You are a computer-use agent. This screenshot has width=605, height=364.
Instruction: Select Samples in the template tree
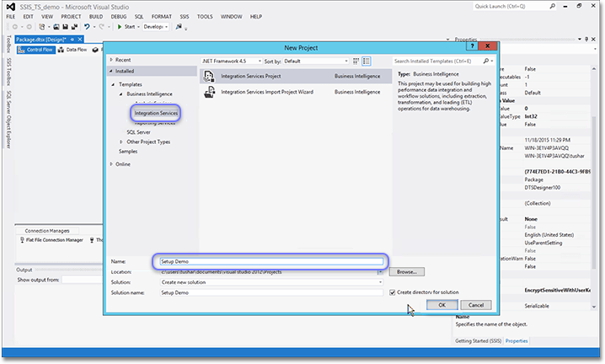coord(128,152)
